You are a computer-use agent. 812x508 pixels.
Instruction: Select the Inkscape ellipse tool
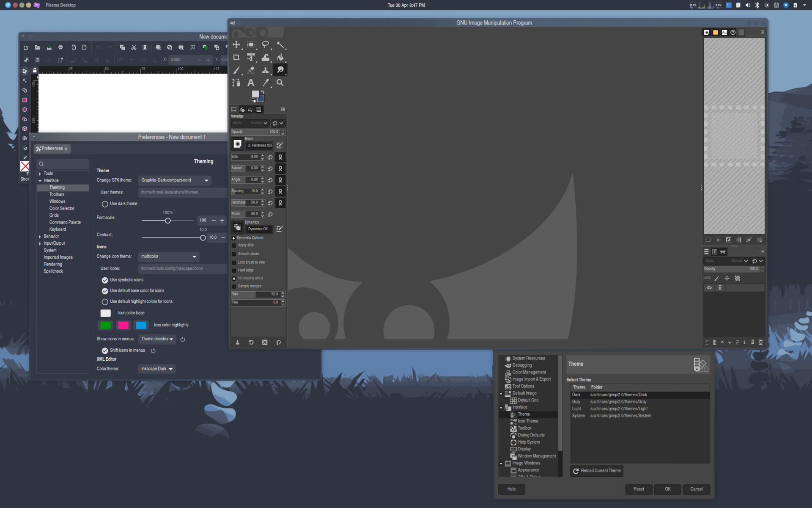click(x=25, y=110)
